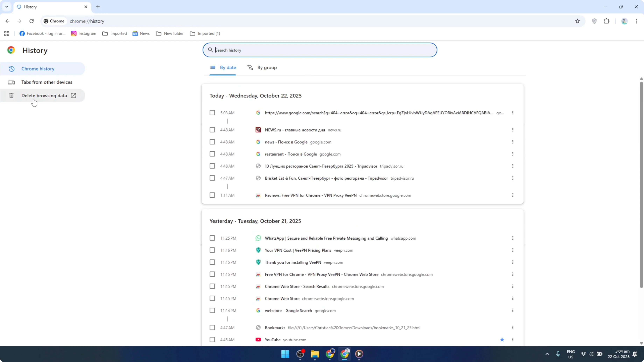Open the browser profile avatar
644x362 pixels.
[624, 21]
